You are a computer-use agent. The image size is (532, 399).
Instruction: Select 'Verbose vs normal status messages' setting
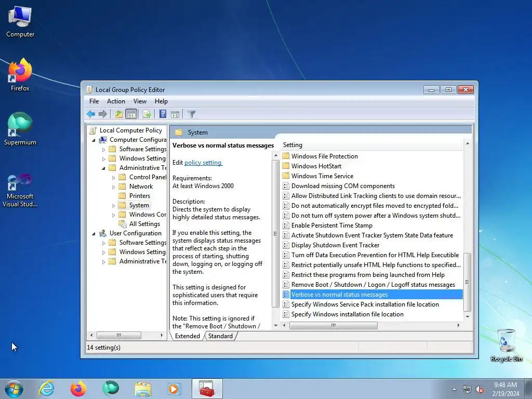click(x=372, y=295)
